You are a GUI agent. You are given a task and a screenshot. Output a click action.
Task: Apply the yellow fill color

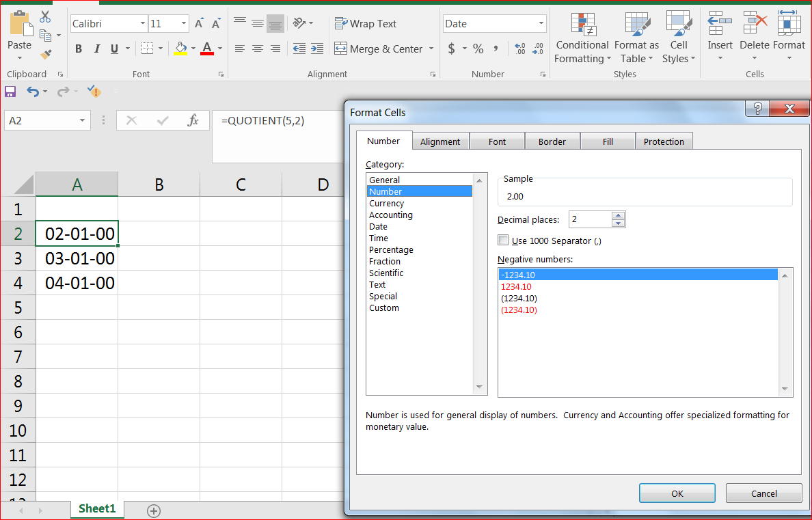point(180,49)
